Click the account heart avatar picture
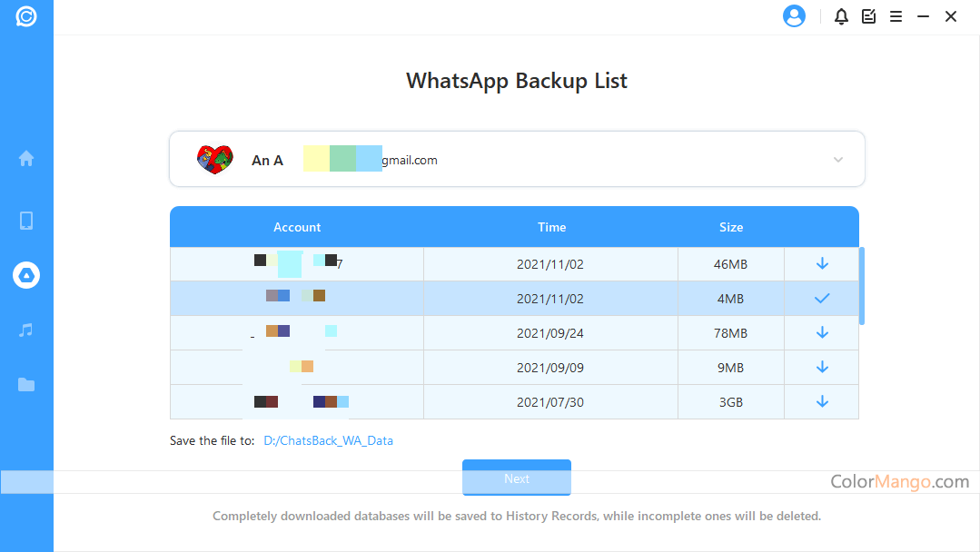 click(x=214, y=159)
